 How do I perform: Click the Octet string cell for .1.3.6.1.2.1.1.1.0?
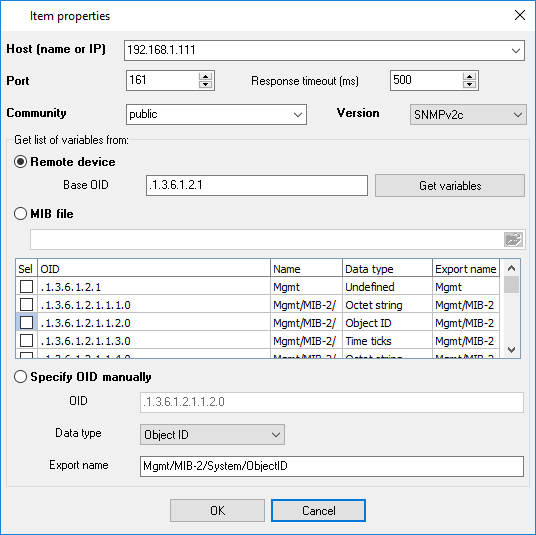[x=387, y=305]
